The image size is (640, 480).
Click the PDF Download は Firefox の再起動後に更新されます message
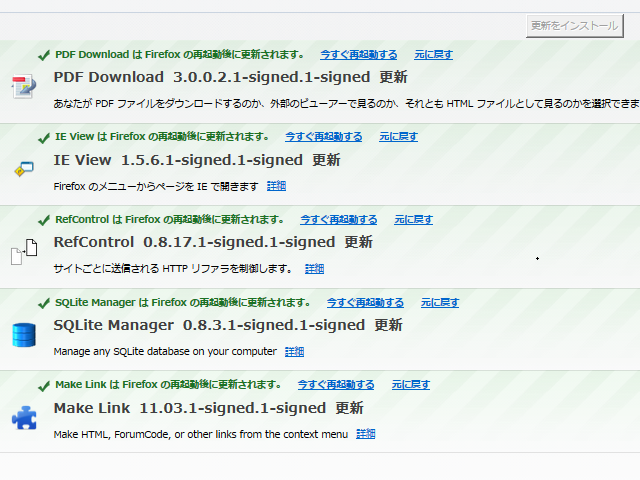pyautogui.click(x=180, y=55)
